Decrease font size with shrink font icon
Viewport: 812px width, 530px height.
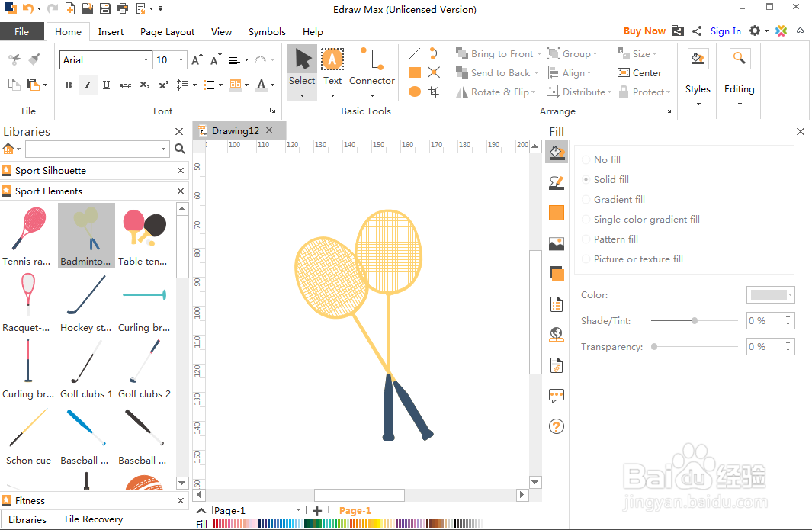coord(216,60)
